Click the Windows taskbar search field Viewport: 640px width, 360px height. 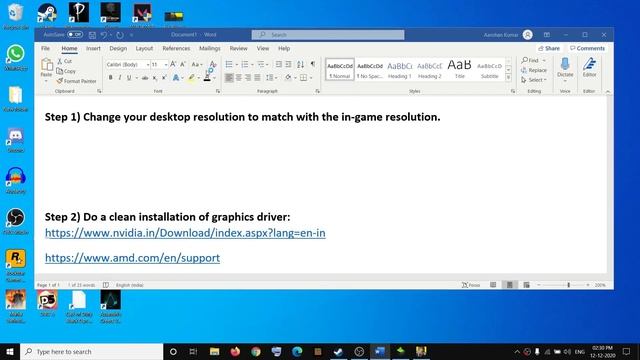click(x=92, y=351)
